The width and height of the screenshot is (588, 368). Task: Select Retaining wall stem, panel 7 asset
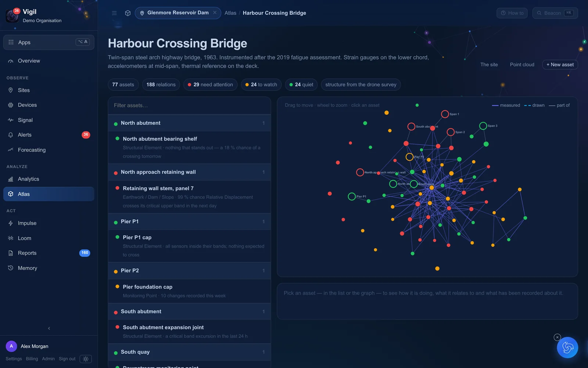(189, 197)
